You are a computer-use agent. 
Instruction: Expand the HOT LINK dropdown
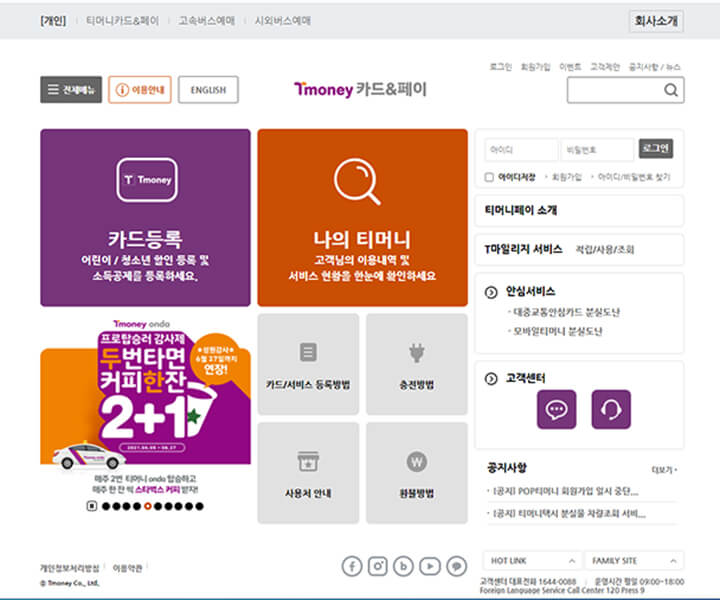(532, 561)
